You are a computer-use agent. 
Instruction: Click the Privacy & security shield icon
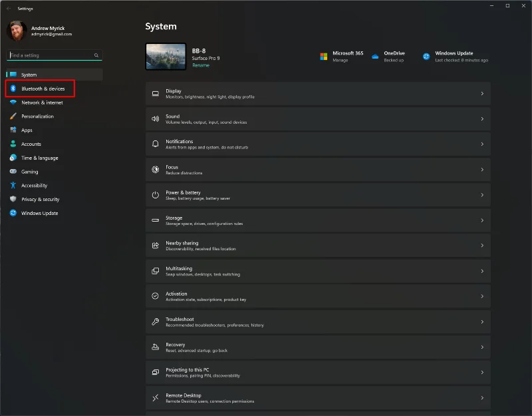click(x=13, y=199)
